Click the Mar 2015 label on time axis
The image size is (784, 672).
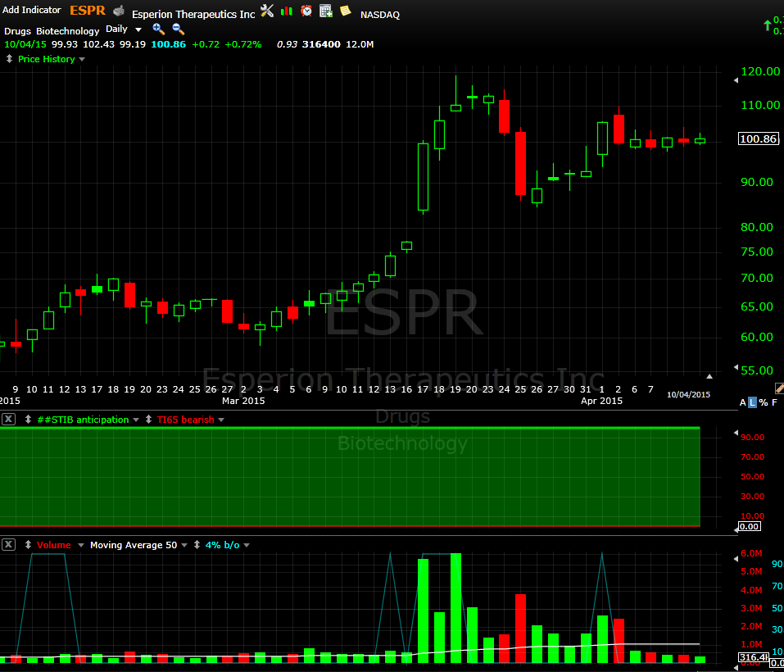[x=243, y=401]
